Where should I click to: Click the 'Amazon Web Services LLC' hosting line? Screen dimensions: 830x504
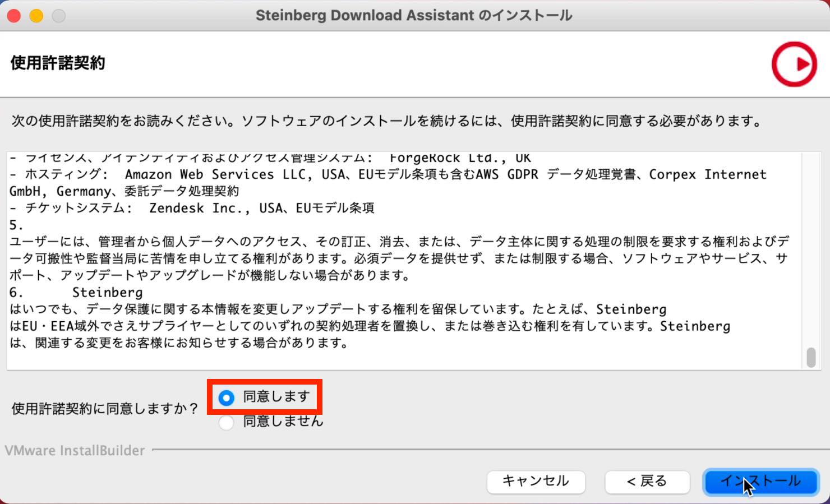click(388, 174)
